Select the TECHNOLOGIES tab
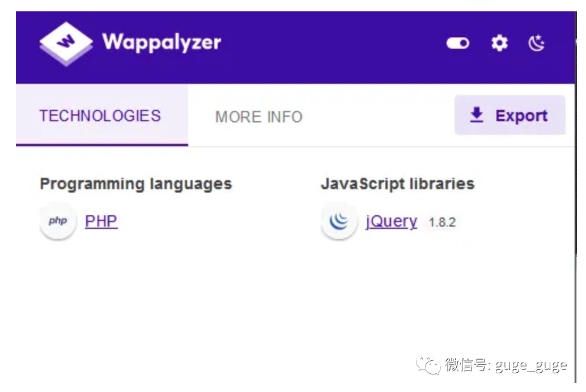The width and height of the screenshot is (586, 392). [101, 115]
